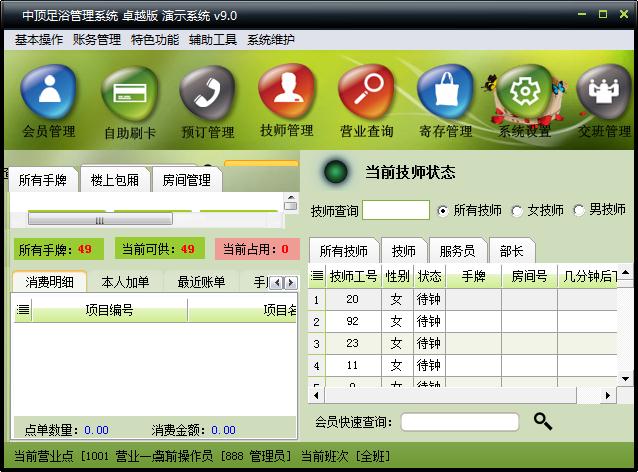Open 营业查询 business query magnifier icon
This screenshot has height=472, width=638.
[x=367, y=92]
